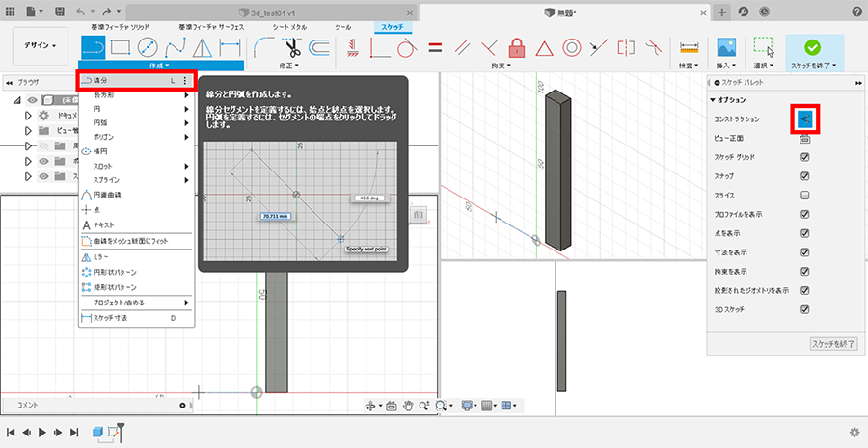Viewport: 868px width, 448px height.
Task: Open the Create (作成) dropdown
Action: click(x=159, y=66)
